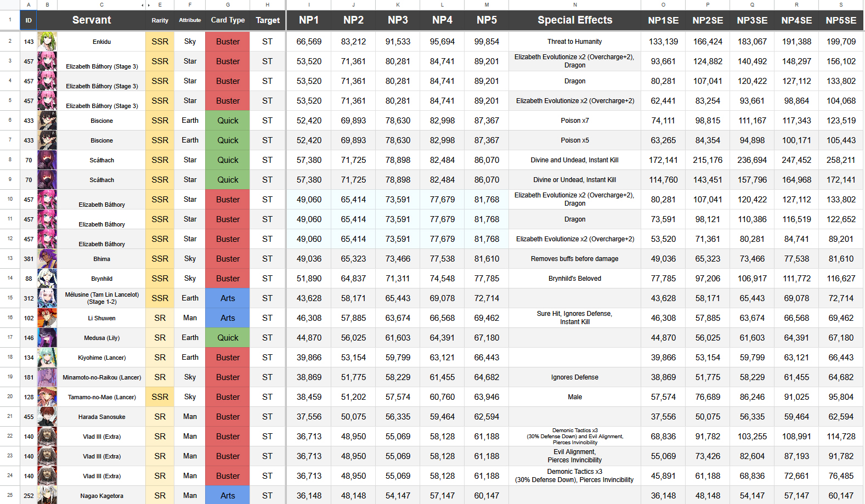Click the Enkidu name cell
The image size is (865, 504).
click(x=101, y=42)
